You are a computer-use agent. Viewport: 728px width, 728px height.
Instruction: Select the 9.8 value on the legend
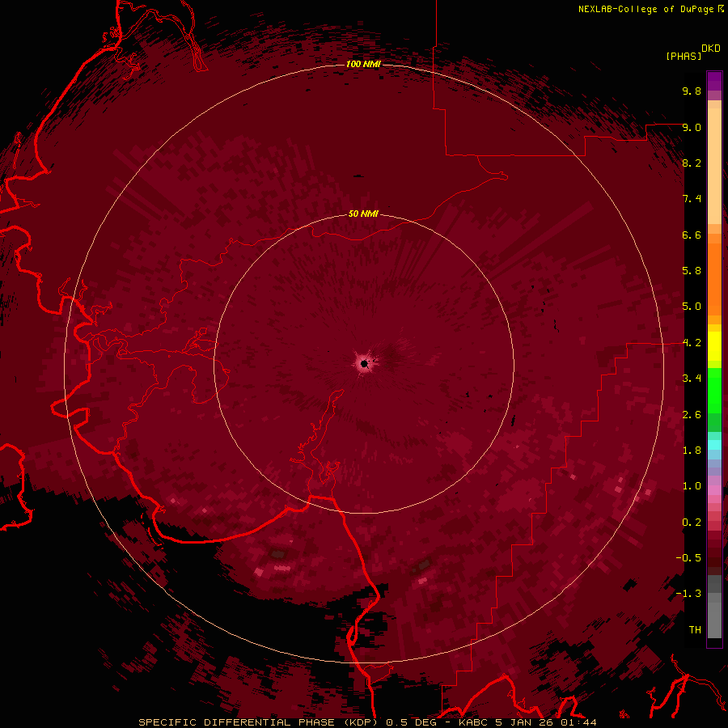click(x=692, y=91)
